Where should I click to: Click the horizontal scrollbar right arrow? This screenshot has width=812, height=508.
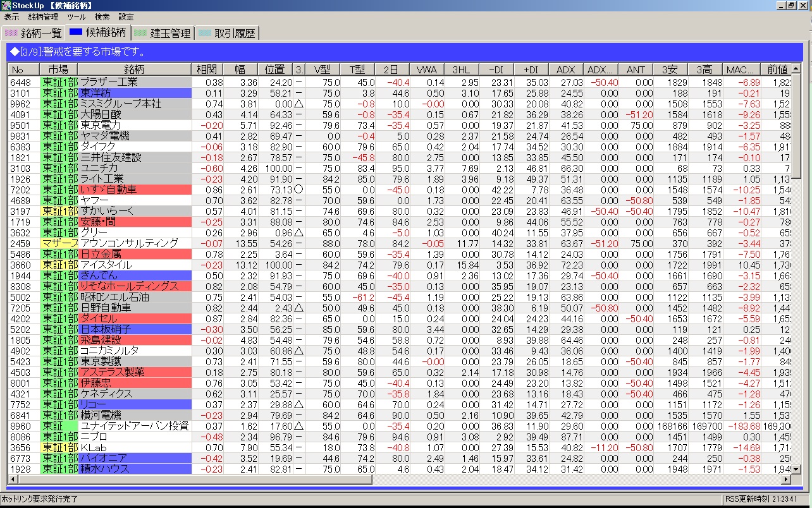[785, 480]
